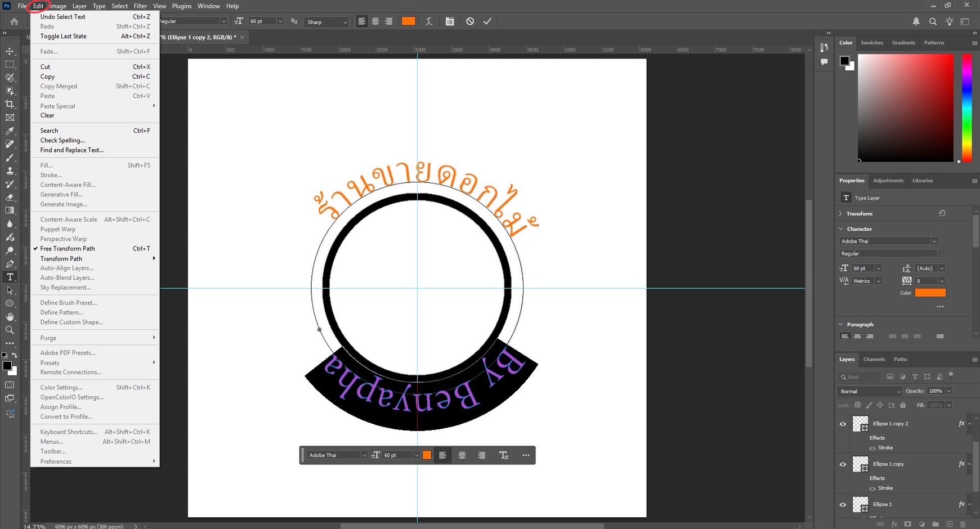Switch to the Channels tab

click(x=874, y=360)
